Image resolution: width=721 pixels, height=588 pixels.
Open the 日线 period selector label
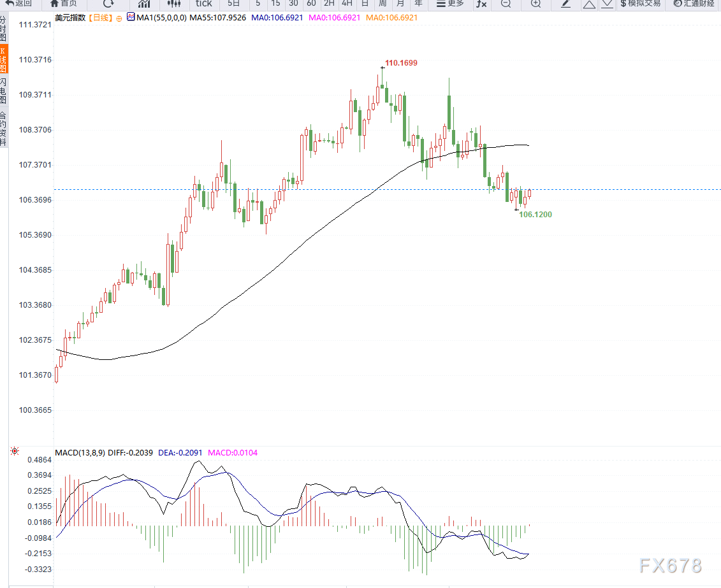101,17
